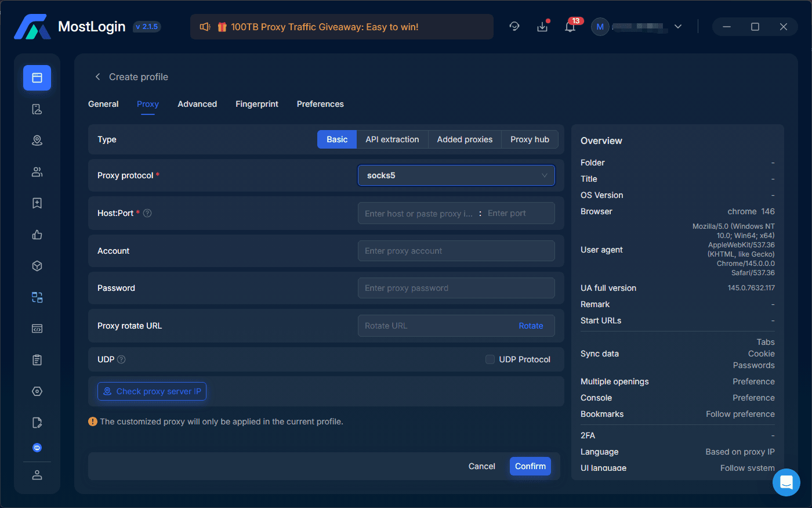Open the headset customer support icon
This screenshot has width=812, height=508.
tap(514, 26)
